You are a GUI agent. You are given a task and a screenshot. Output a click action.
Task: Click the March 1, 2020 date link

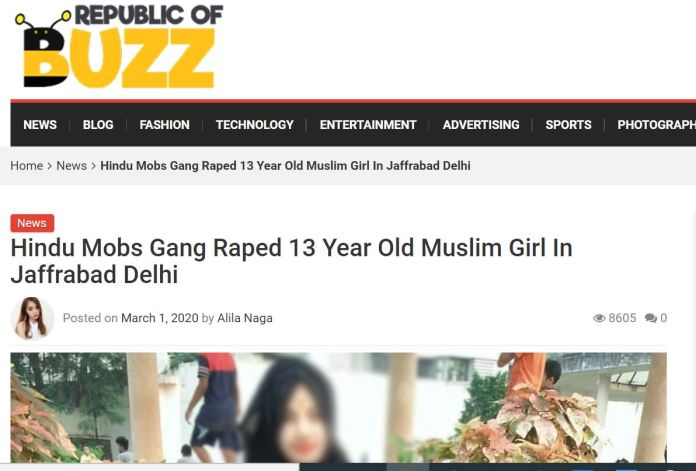[x=160, y=318]
